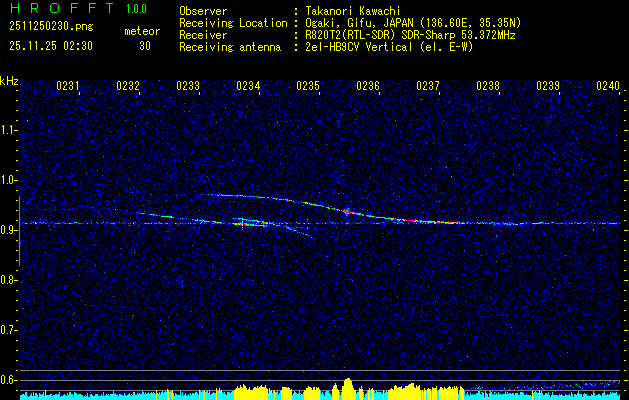This screenshot has width=629, height=400.
Task: Select receiver R820T2(RTL-SDR) SDR-Sharp 53.372MHz text
Action: click(x=410, y=35)
